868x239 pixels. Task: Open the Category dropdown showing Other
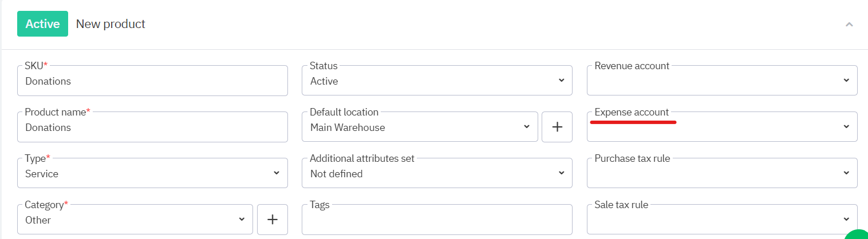click(135, 220)
